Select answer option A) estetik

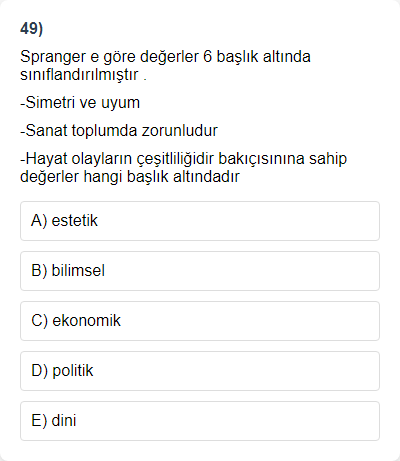(x=200, y=221)
